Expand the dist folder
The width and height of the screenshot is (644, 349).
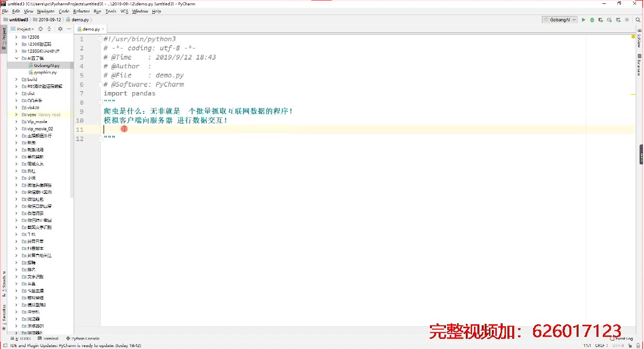(16, 94)
